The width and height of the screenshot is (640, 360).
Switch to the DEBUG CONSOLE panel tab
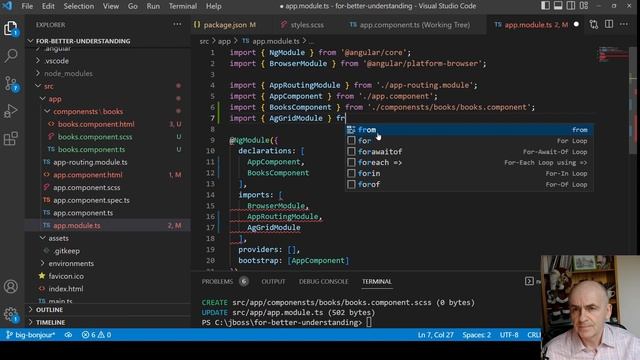[x=324, y=281]
